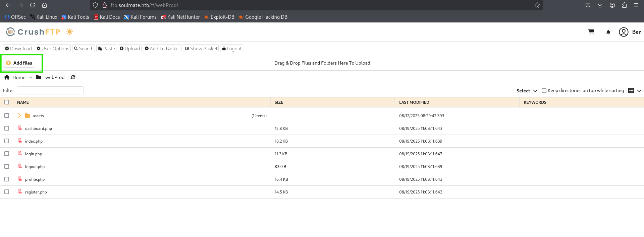The width and height of the screenshot is (644, 237).
Task: Click the insecure connection lock icon
Action: [x=105, y=5]
